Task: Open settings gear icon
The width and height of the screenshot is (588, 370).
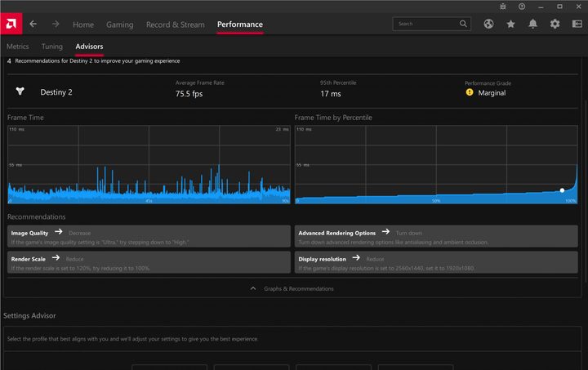Action: [x=555, y=24]
